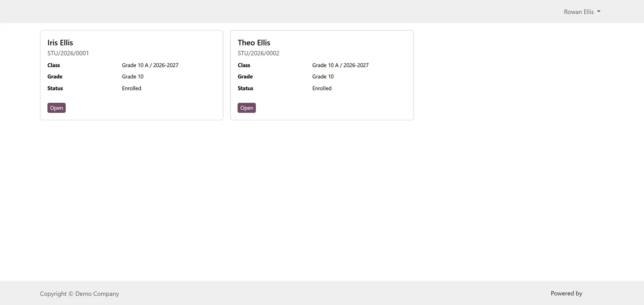
Task: Open Theo Ellis student record
Action: (247, 108)
